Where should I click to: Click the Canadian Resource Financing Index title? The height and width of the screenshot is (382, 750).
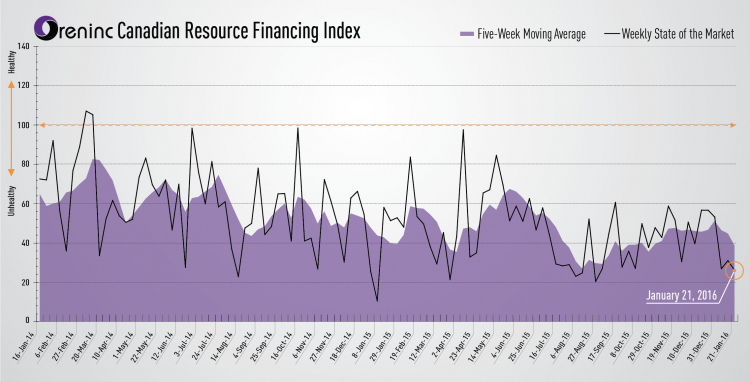click(x=238, y=31)
